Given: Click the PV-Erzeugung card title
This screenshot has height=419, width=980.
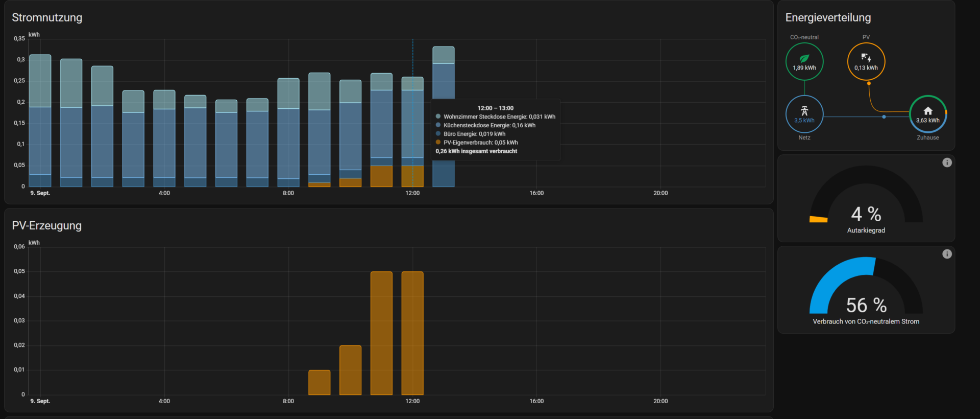Looking at the screenshot, I should tap(47, 225).
